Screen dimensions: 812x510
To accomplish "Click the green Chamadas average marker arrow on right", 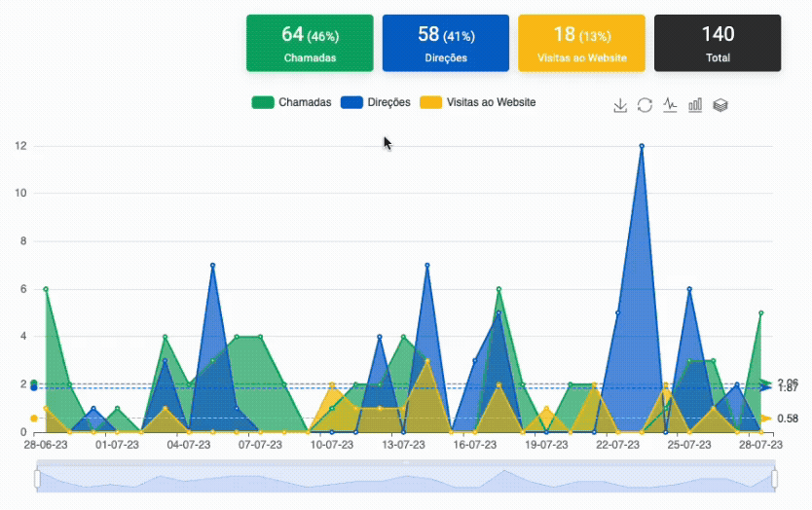I will tap(766, 382).
